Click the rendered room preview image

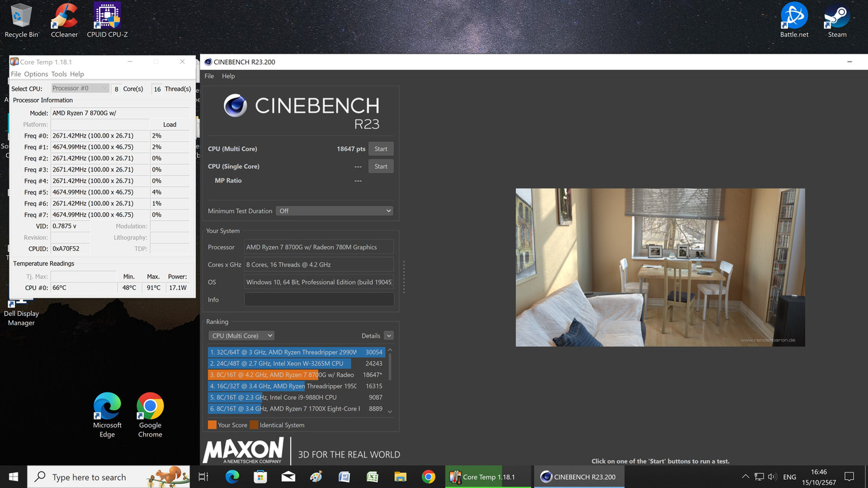660,267
